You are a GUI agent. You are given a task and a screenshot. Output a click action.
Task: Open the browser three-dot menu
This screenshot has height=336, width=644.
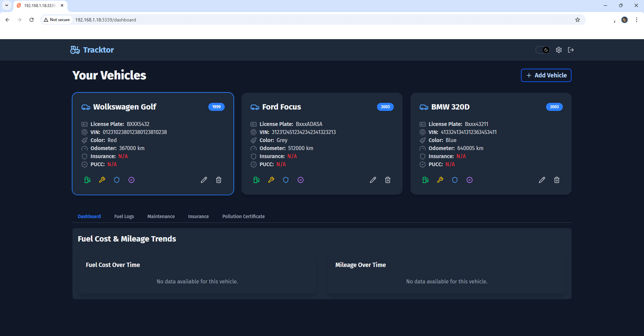(637, 20)
